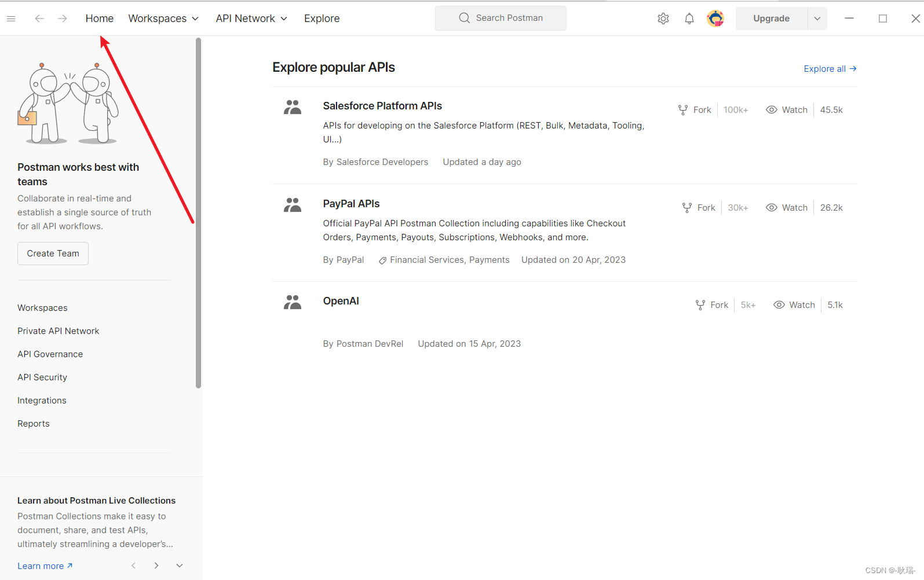Show next Learn card with right chevron

pos(156,566)
